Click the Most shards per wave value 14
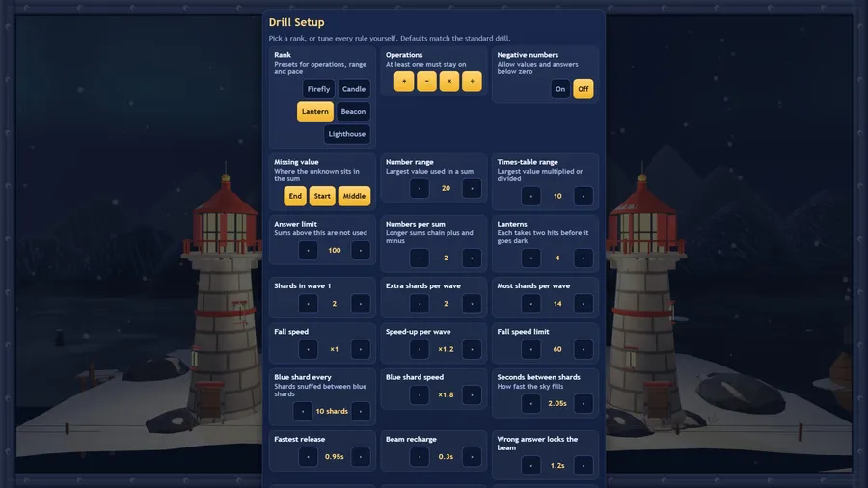Viewport: 868px width, 488px height. (x=557, y=303)
